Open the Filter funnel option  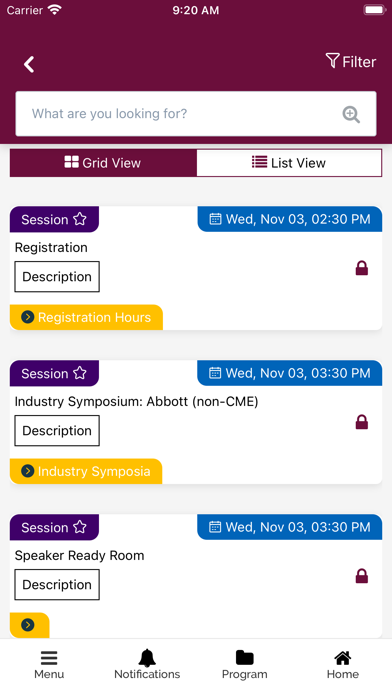[351, 61]
